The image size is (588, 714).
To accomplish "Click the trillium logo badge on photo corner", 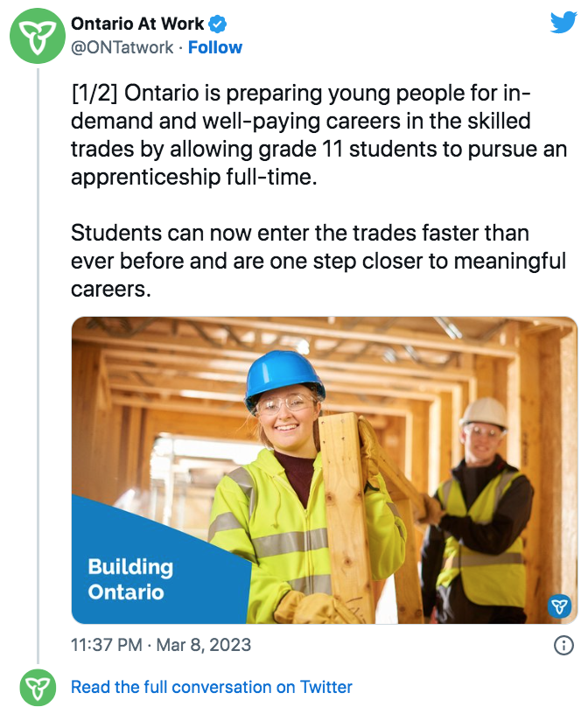I will [559, 605].
